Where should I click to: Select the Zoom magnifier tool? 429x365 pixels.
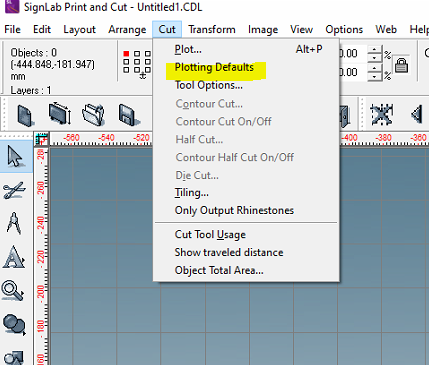coord(13,291)
